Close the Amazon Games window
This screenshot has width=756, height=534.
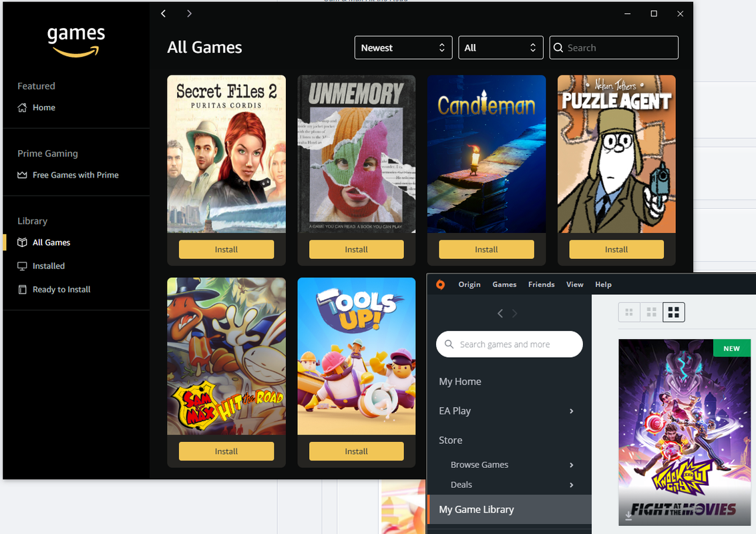[681, 13]
